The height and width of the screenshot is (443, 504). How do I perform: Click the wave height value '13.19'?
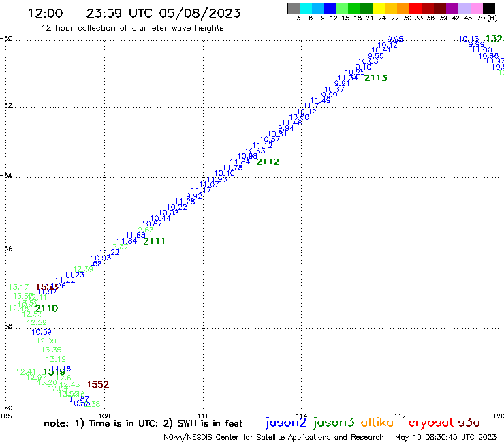click(x=56, y=359)
